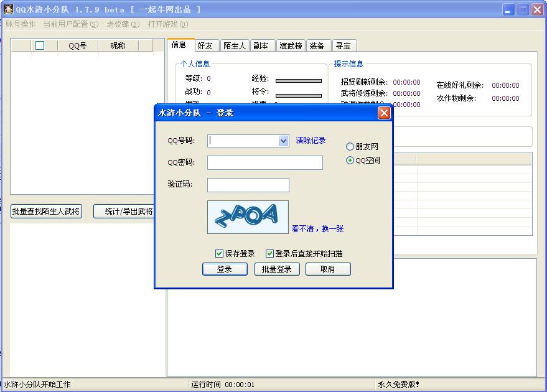Switch to the 陌生人 tab
This screenshot has height=392, width=547.
(x=235, y=45)
